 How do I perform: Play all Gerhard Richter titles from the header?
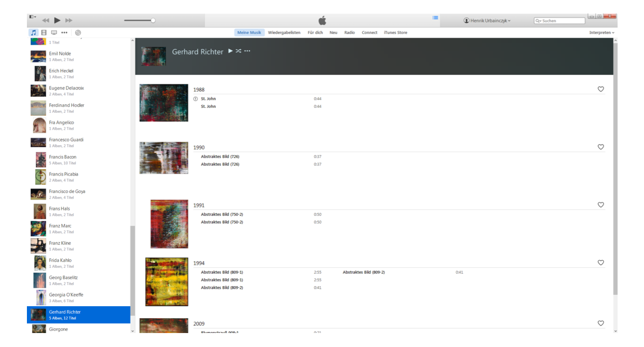[x=230, y=51]
